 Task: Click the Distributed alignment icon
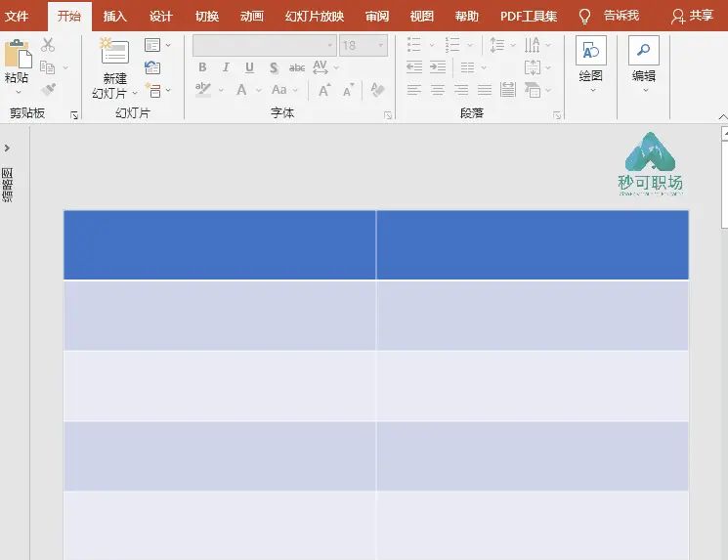tap(508, 89)
